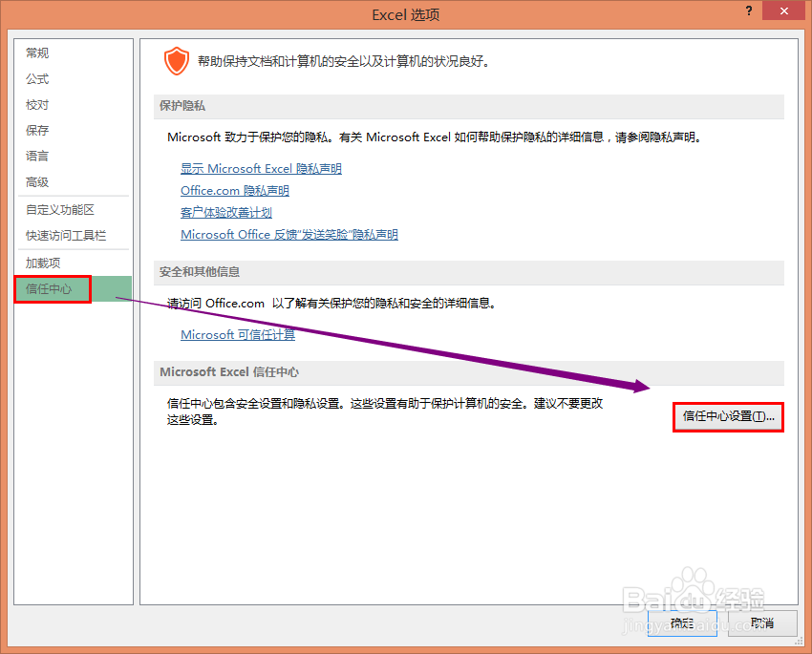
Task: Open the 客户体验改善计划 link
Action: tap(226, 213)
